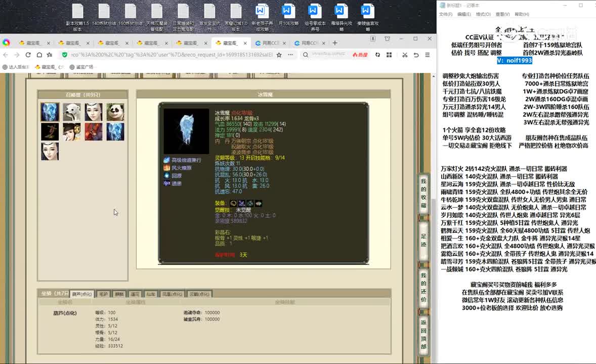Image resolution: width=596 pixels, height=364 pixels.
Task: Select the polar bear summon thumbnail
Action: [x=72, y=112]
